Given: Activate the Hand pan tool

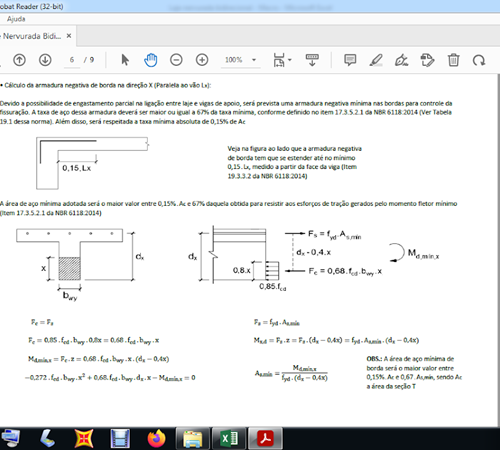Looking at the screenshot, I should point(151,60).
